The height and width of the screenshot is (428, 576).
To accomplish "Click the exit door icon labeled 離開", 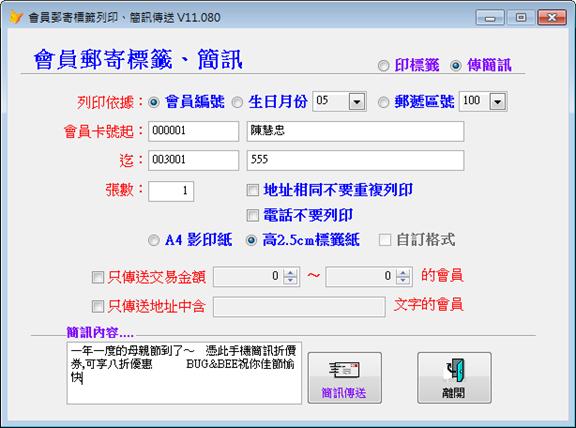I will [x=454, y=378].
